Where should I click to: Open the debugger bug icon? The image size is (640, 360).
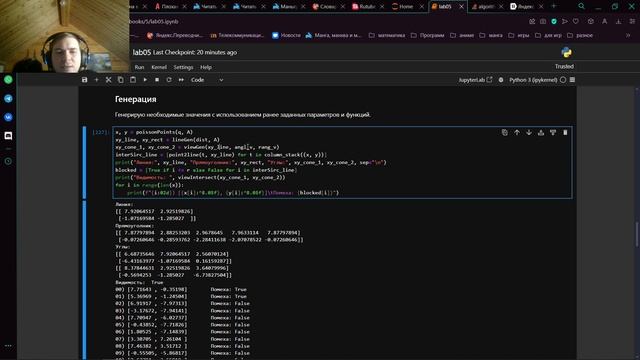501,80
